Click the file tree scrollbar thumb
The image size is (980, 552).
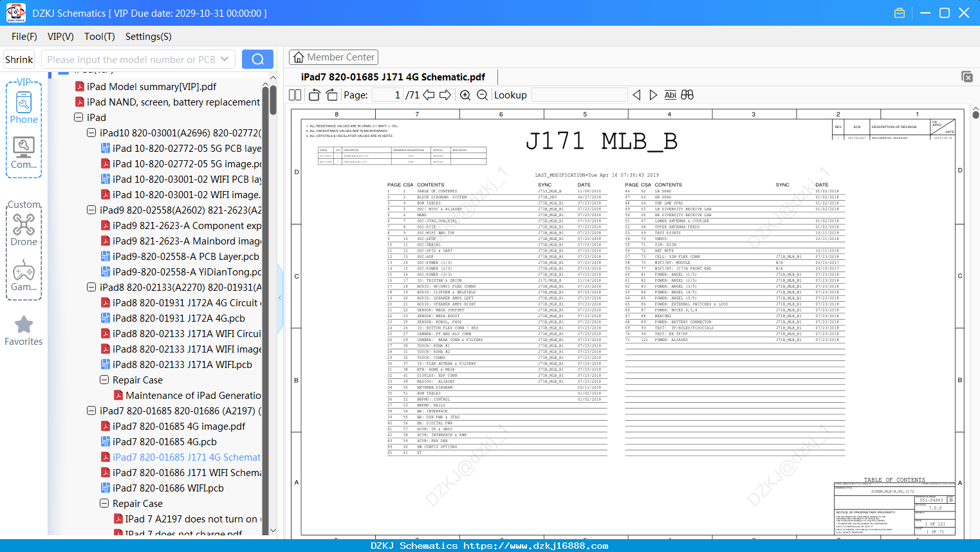(x=273, y=100)
